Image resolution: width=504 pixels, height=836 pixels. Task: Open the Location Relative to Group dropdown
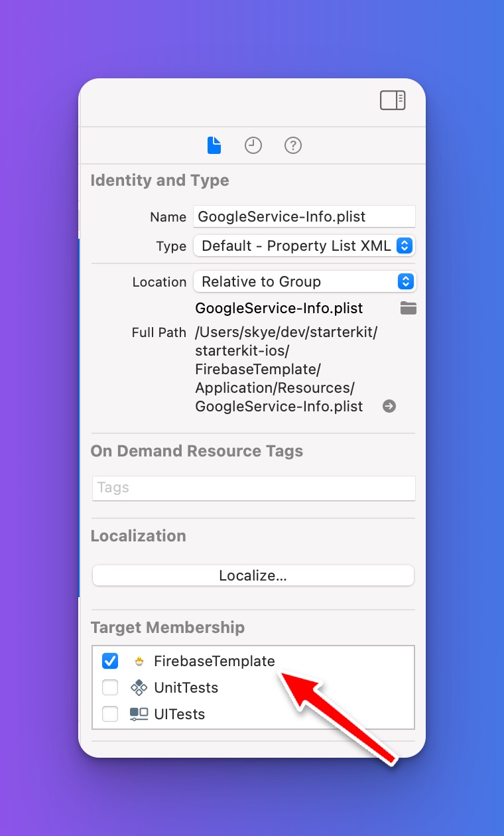[304, 282]
